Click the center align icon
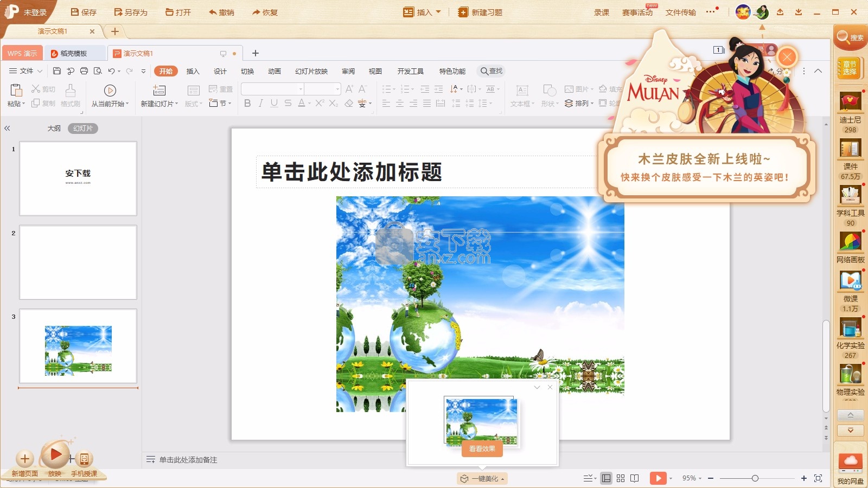The image size is (868, 488). 400,103
